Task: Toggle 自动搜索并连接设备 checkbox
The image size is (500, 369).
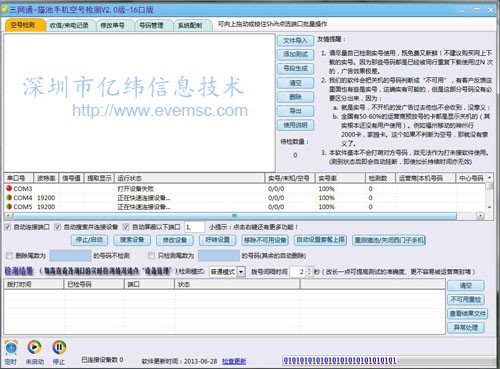Action: click(x=58, y=227)
